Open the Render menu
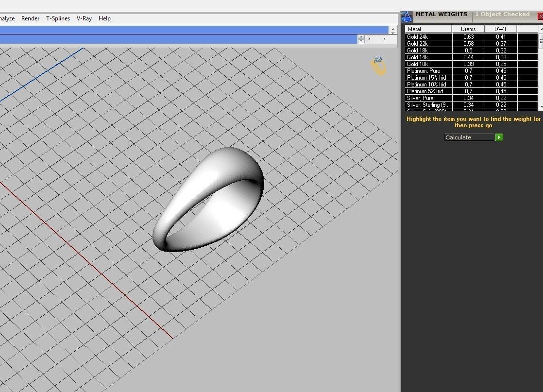Screen dimensions: 543x392 coord(30,18)
